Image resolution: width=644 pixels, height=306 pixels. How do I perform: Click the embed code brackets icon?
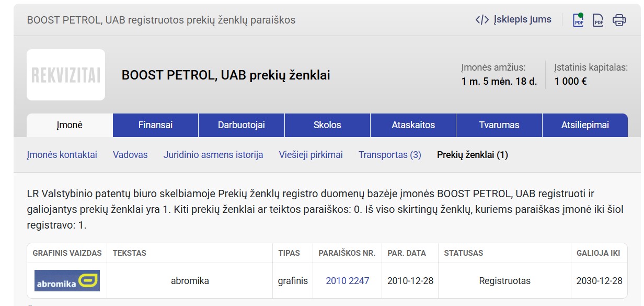click(x=482, y=20)
